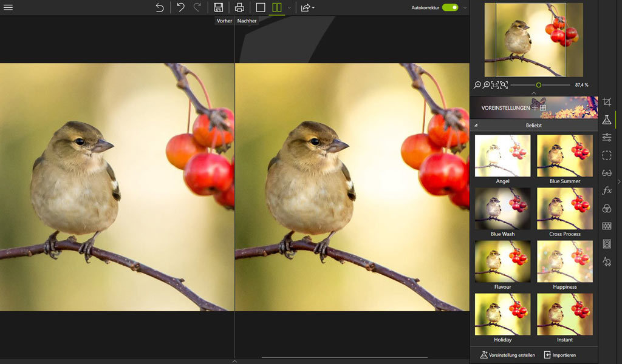Expand Autokorrektur options dropdown arrow
The width and height of the screenshot is (622, 364).
pos(465,8)
